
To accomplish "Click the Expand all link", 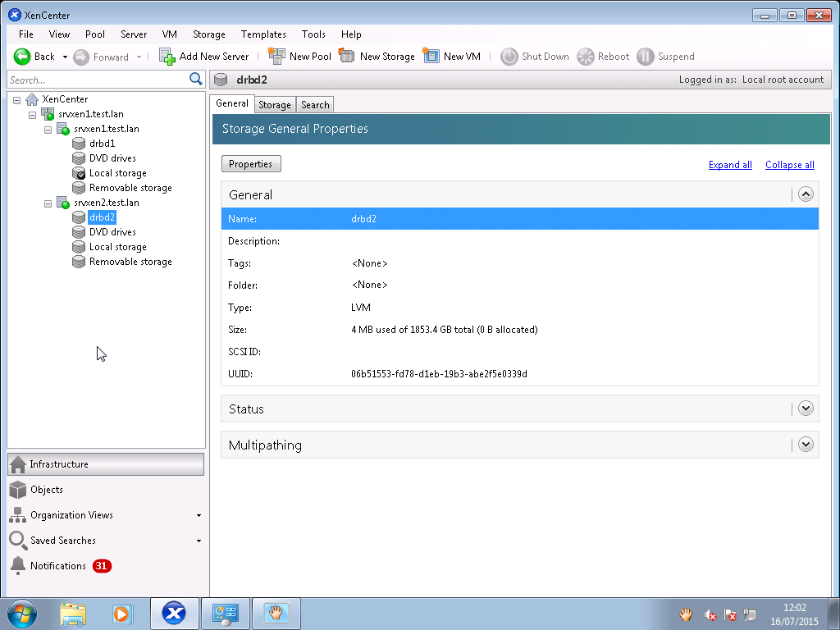I will tap(730, 165).
